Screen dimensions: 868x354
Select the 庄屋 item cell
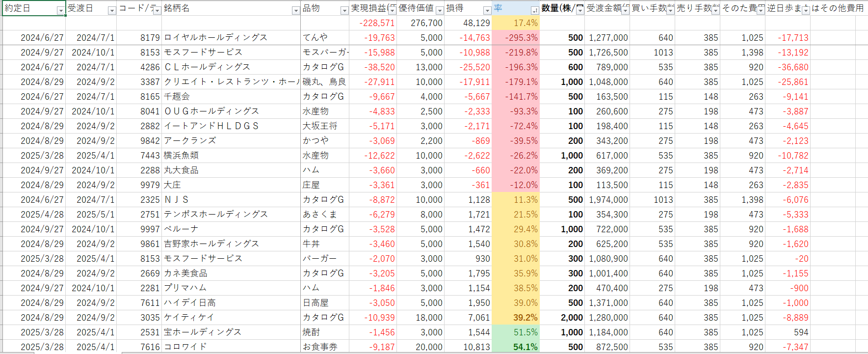coord(325,185)
